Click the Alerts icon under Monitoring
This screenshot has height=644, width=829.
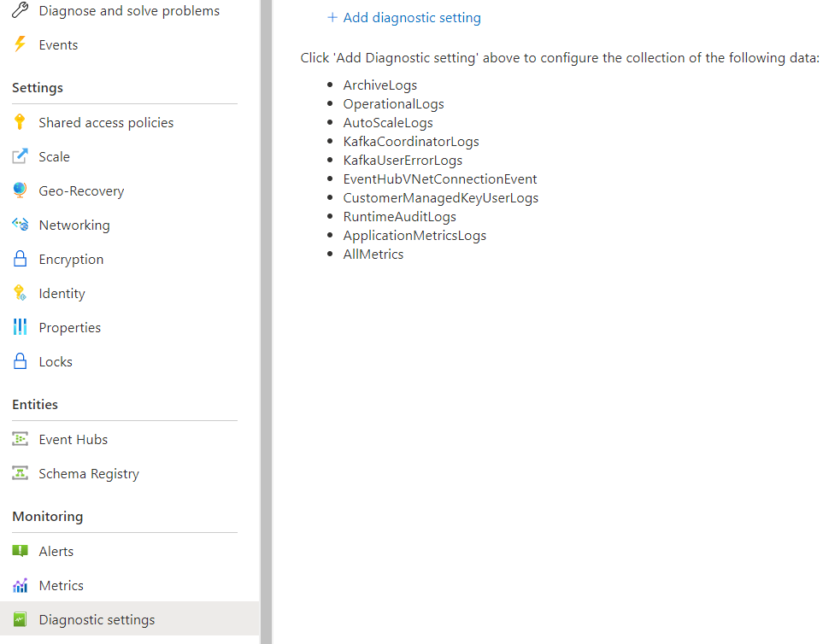21,552
